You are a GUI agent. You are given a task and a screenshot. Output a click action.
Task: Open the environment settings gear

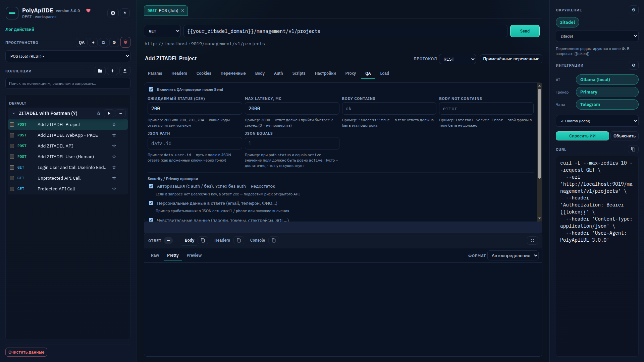pos(634,10)
